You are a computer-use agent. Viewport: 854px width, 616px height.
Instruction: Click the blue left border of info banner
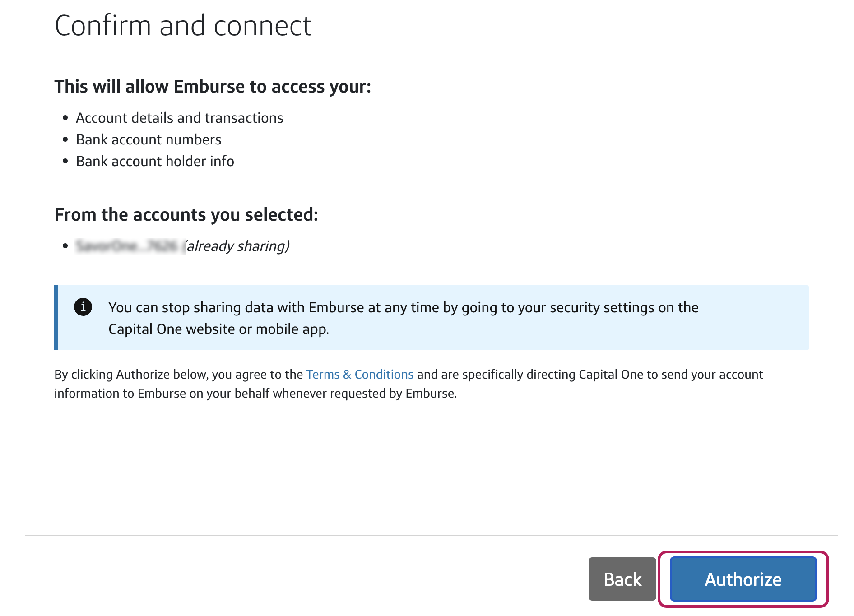[56, 318]
